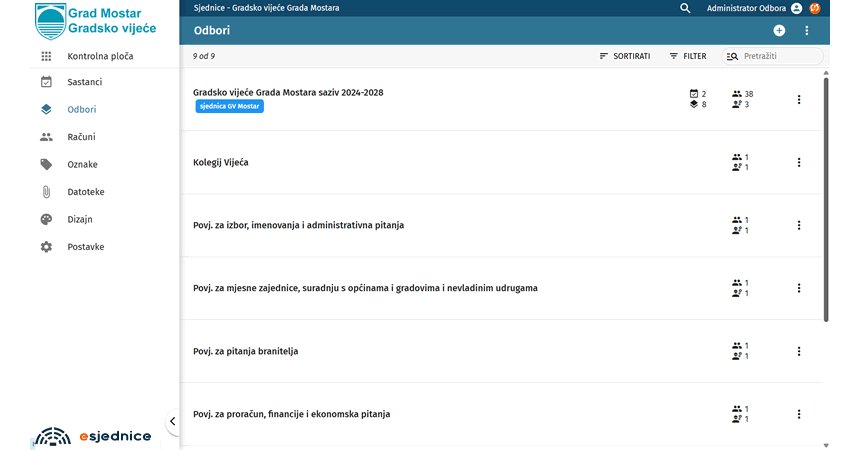Click the Dizajn palette icon
Image resolution: width=860 pixels, height=450 pixels.
point(46,219)
